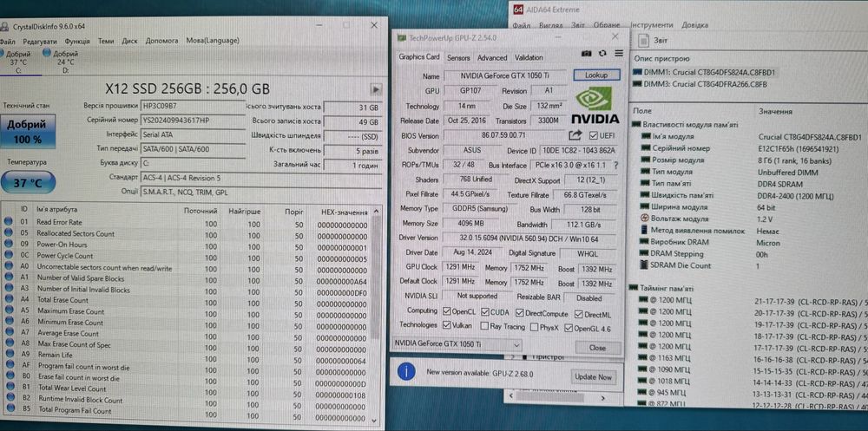Open Теми menu in CrystalDiskInfo
Image resolution: width=868 pixels, height=431 pixels.
click(x=106, y=41)
